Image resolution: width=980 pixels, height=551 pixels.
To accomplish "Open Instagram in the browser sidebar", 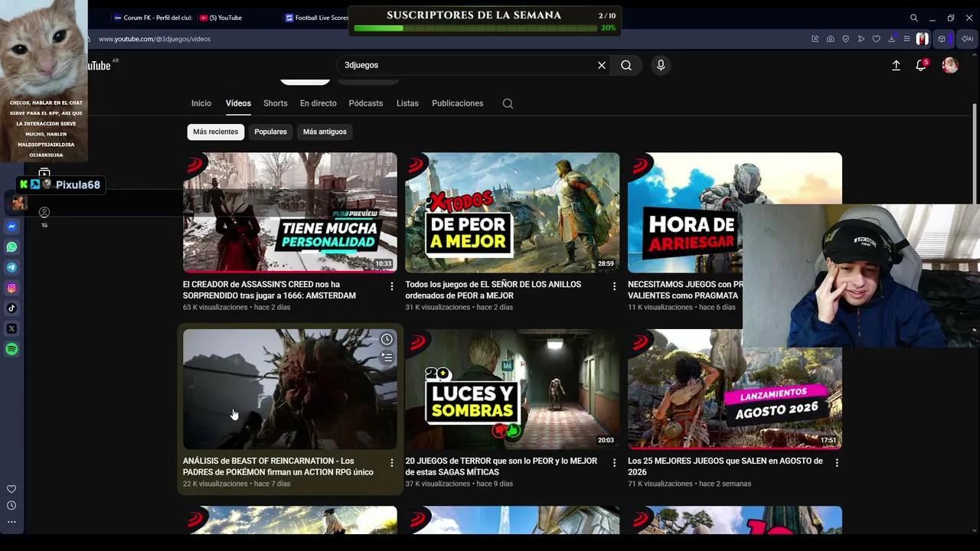I will [x=11, y=288].
